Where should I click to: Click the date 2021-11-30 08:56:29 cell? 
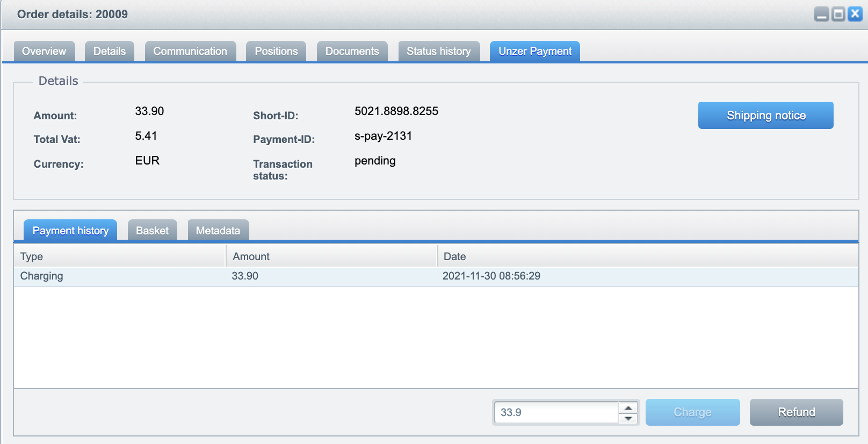pos(491,276)
